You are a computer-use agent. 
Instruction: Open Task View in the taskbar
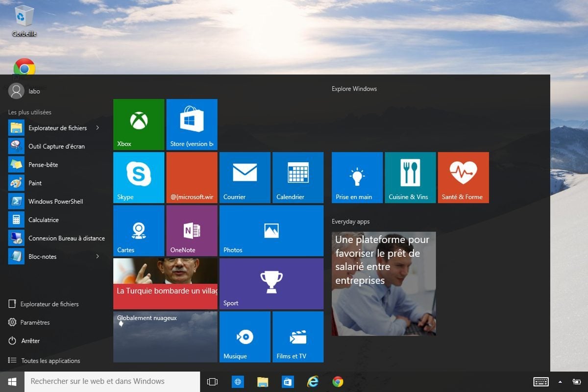tap(212, 382)
